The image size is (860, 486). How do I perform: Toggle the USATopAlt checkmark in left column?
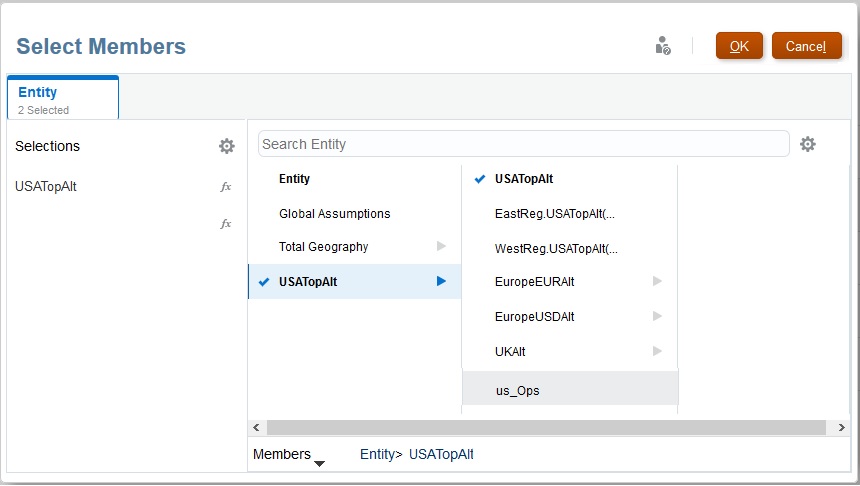coord(264,282)
